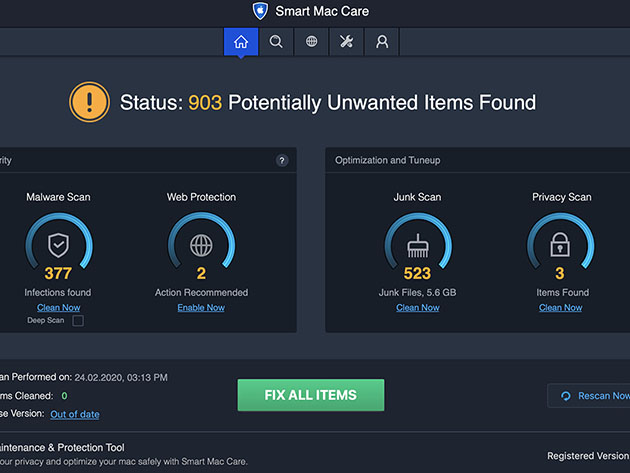Open the user Account tab
630x473 pixels.
coord(382,42)
